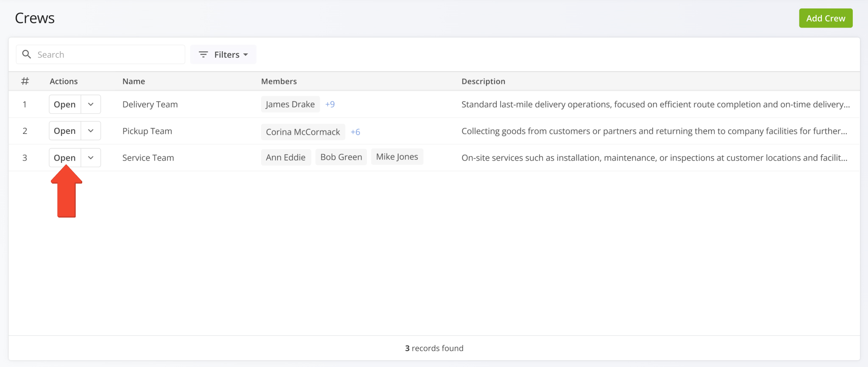Open the Pickup Team crew
The width and height of the screenshot is (868, 367).
(x=65, y=131)
